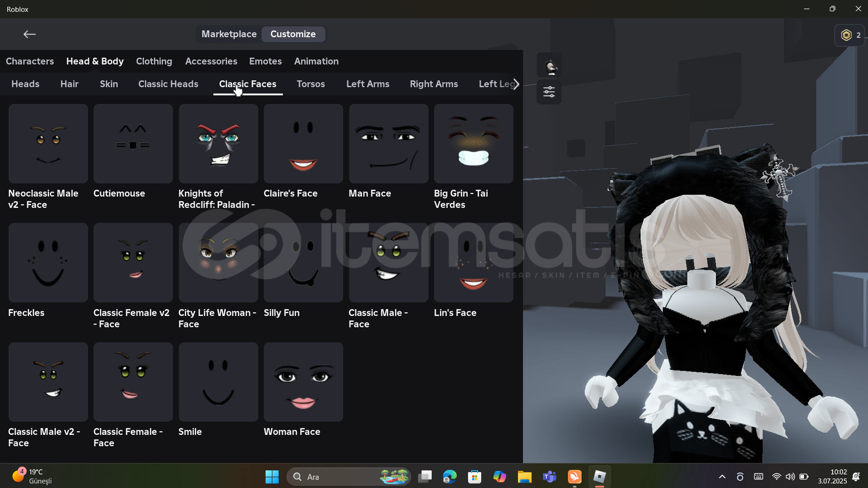Image resolution: width=868 pixels, height=488 pixels.
Task: Select the Heads subcategory
Action: [x=25, y=84]
